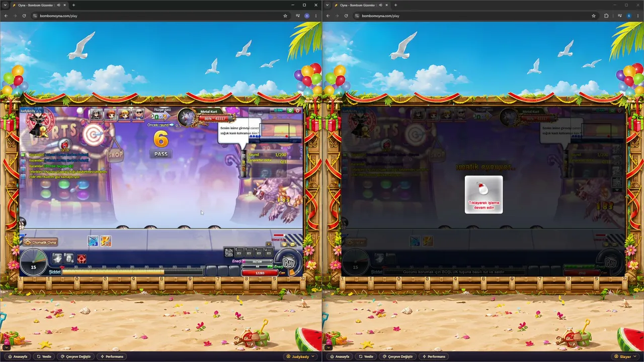Click the left browser address bar

160,16
